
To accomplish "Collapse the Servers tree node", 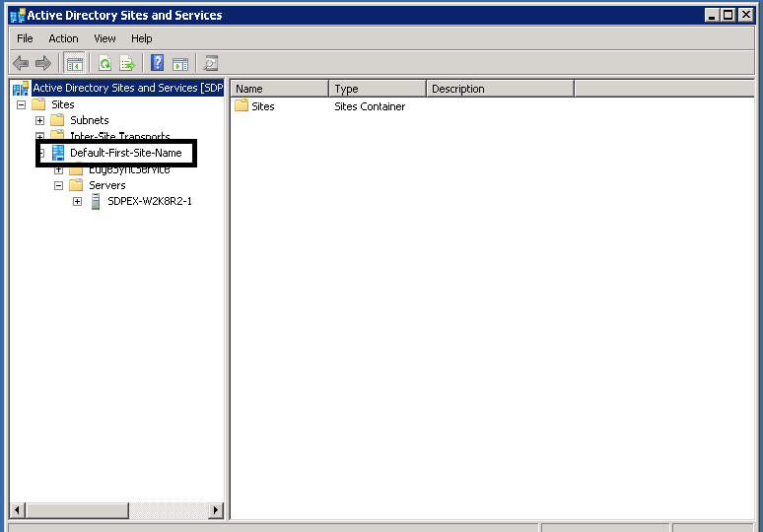I will [x=58, y=185].
